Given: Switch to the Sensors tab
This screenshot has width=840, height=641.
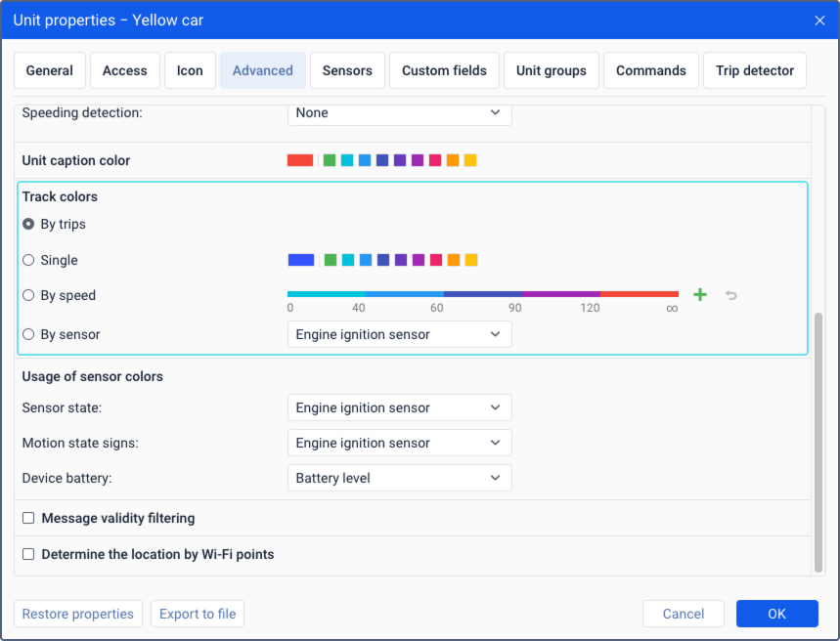Looking at the screenshot, I should click(347, 70).
